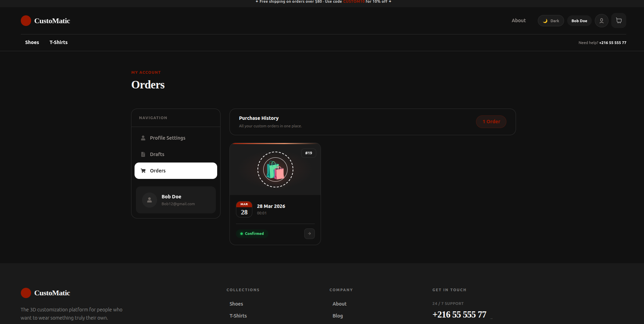
Task: Open Profile Settings in navigation
Action: (x=176, y=138)
